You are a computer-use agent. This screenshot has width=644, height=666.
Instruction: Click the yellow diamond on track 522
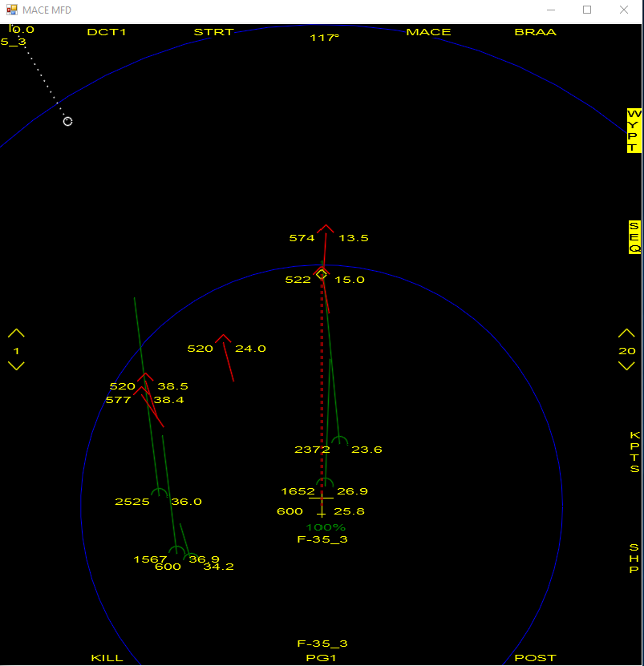pyautogui.click(x=322, y=274)
